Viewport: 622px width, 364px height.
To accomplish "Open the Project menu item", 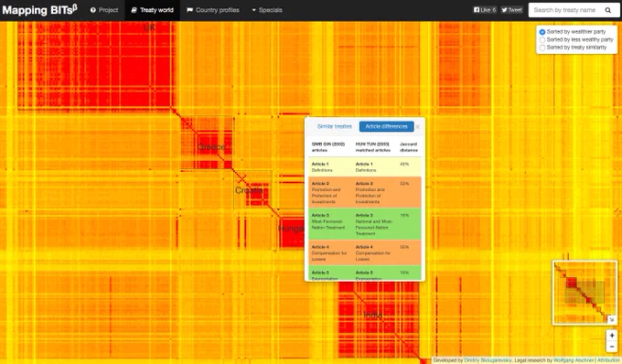I will coord(104,10).
